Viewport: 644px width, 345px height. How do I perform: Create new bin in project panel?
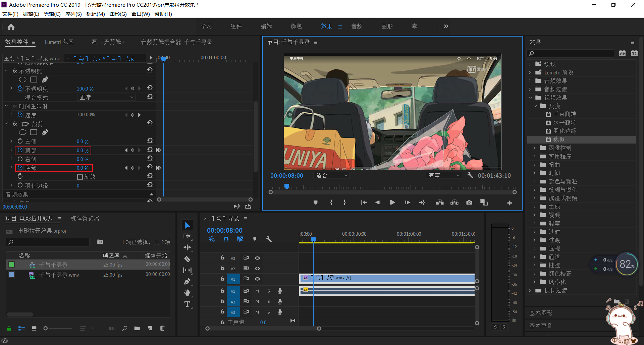coord(137,328)
